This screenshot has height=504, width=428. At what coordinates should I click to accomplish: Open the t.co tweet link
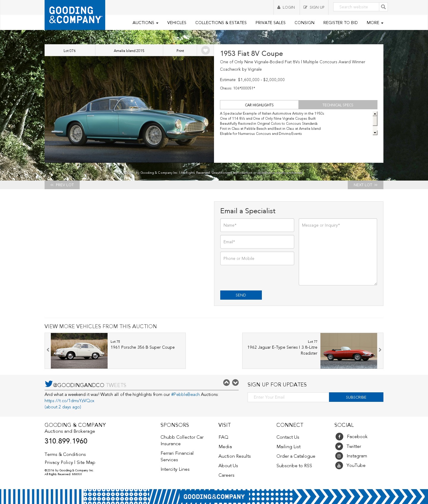70,401
